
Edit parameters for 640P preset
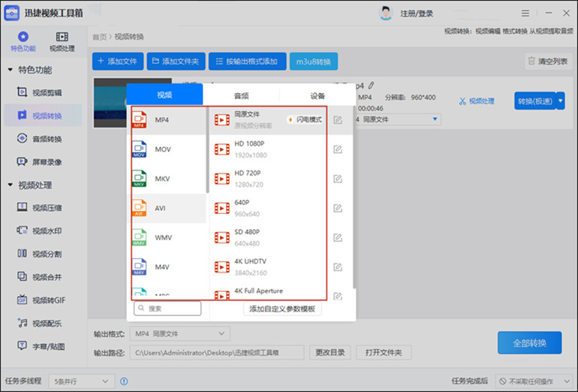[x=338, y=208]
